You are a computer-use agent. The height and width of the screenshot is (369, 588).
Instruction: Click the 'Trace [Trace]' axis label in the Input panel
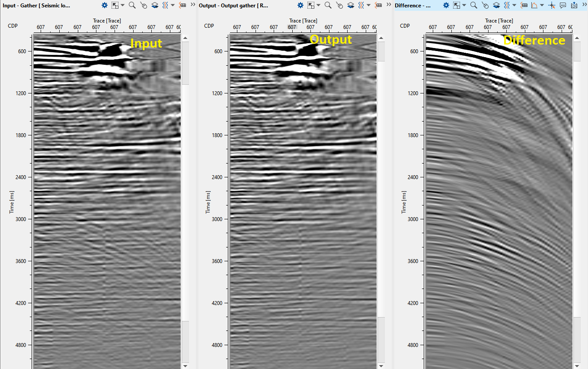[107, 20]
